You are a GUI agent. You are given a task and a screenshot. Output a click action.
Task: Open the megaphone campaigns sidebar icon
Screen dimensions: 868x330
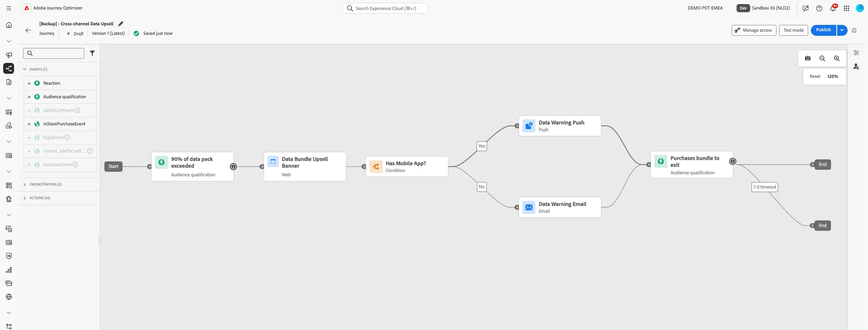pos(9,55)
